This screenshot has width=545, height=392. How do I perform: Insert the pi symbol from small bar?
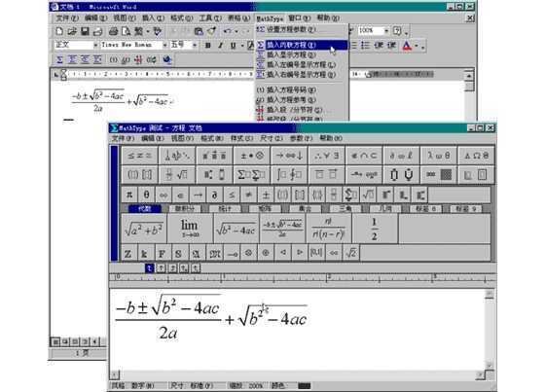(x=129, y=195)
